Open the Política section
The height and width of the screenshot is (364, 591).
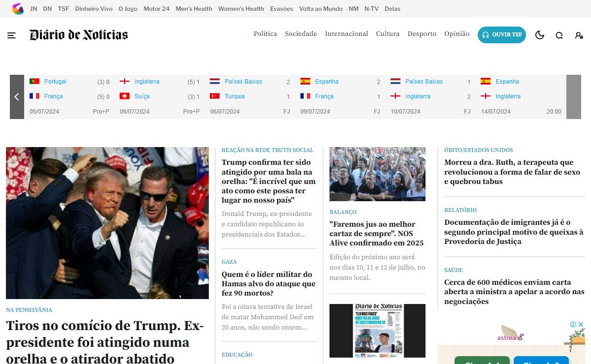coord(265,34)
